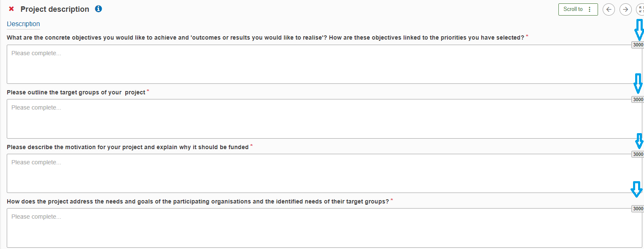Screen dimensions: 644x249
Task: Click the 3000 counter on target groups field
Action: point(638,99)
